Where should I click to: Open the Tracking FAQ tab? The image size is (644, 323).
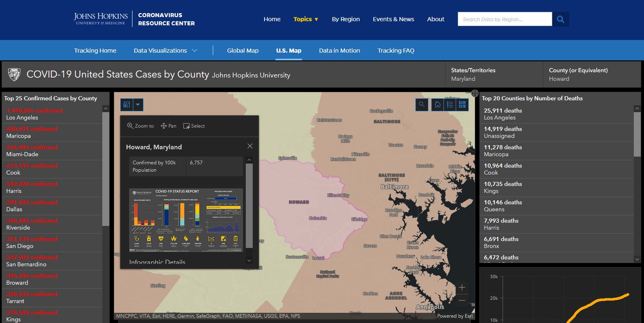396,51
